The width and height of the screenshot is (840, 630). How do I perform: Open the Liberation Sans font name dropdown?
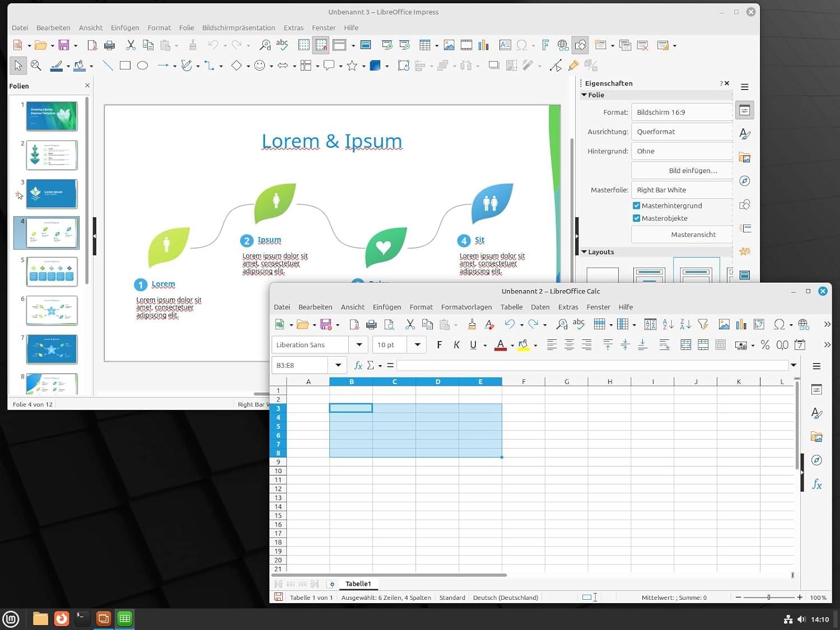(359, 345)
